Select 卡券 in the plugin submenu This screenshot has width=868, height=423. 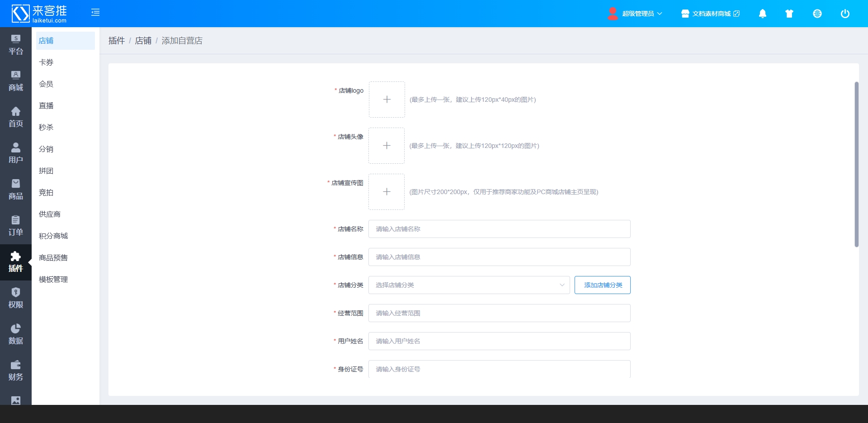46,62
